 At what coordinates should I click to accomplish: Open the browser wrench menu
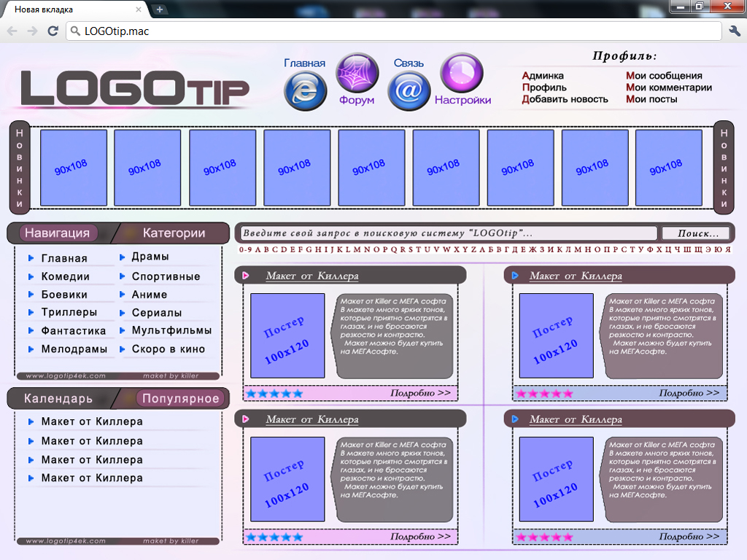coord(735,31)
